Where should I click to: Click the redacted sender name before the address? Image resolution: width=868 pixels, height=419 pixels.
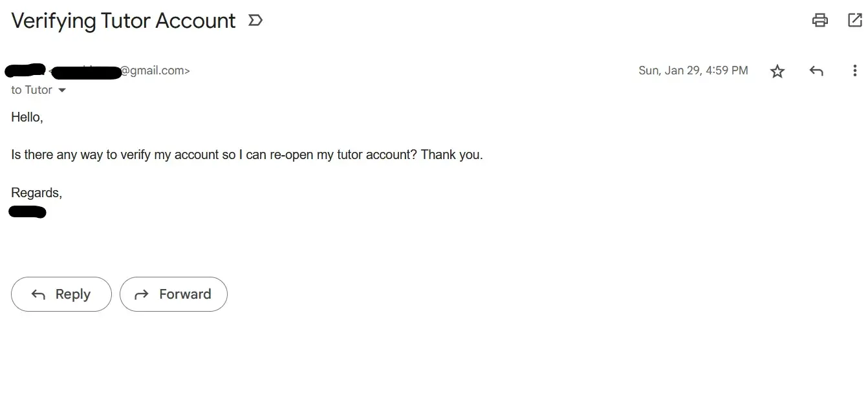[25, 69]
